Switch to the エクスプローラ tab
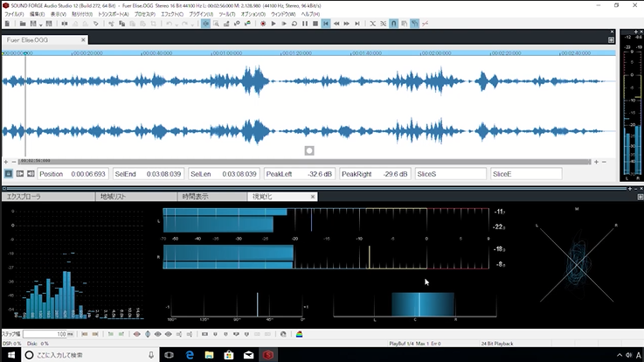The image size is (644, 362). [24, 197]
